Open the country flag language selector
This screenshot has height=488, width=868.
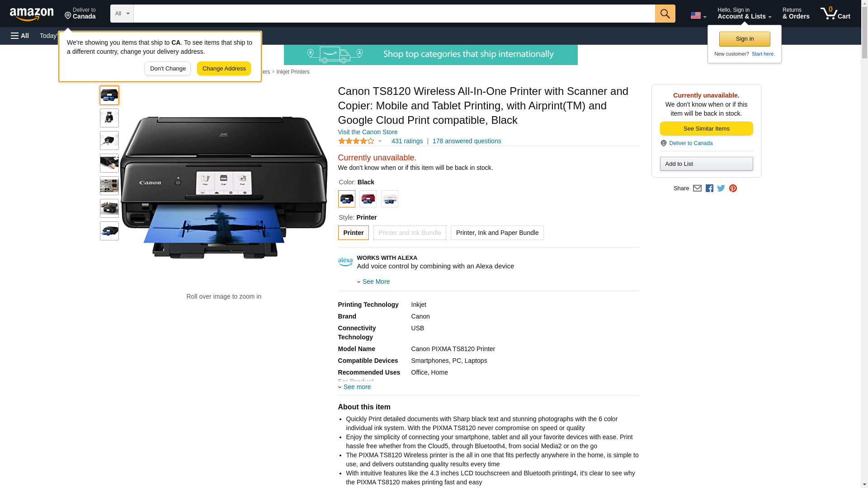[x=698, y=15]
